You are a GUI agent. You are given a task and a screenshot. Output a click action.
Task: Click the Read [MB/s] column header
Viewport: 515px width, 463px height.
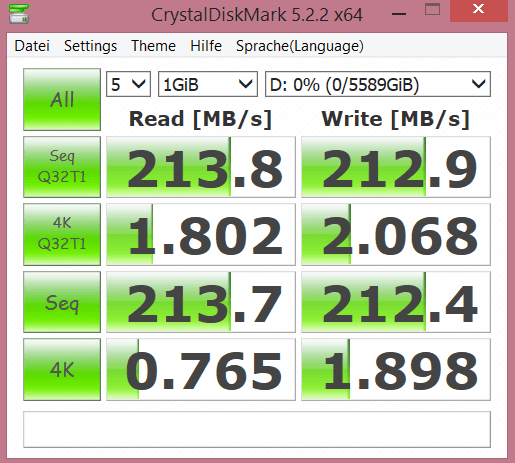(200, 119)
